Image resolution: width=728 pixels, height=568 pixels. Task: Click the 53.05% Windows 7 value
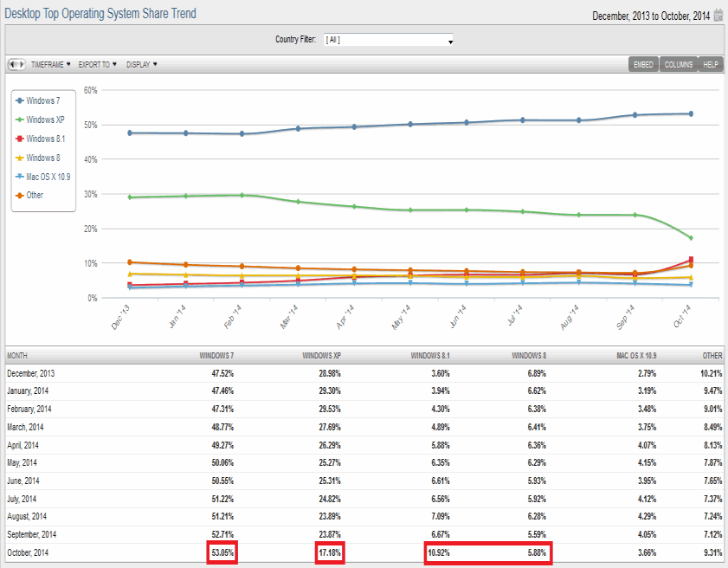(222, 552)
